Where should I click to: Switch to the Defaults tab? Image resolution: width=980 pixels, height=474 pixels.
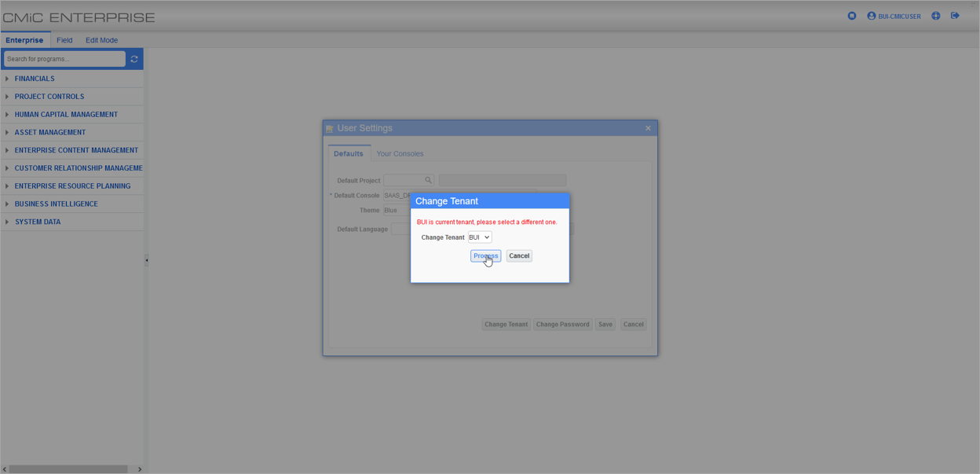[x=349, y=153]
